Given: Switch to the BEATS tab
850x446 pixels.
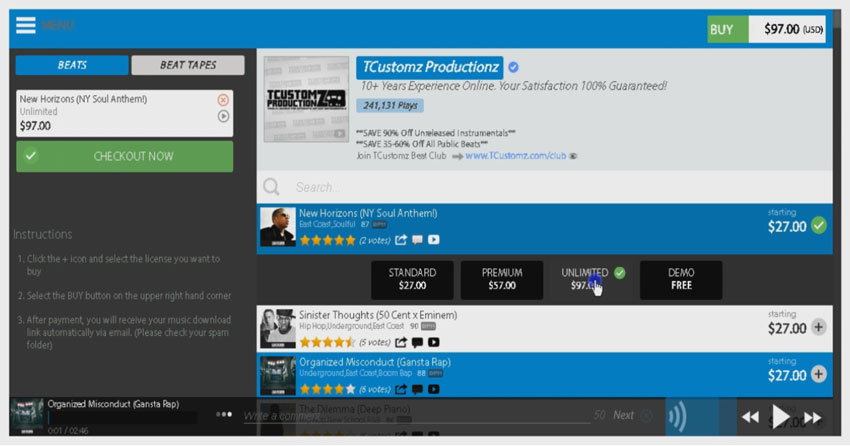Looking at the screenshot, I should [72, 65].
